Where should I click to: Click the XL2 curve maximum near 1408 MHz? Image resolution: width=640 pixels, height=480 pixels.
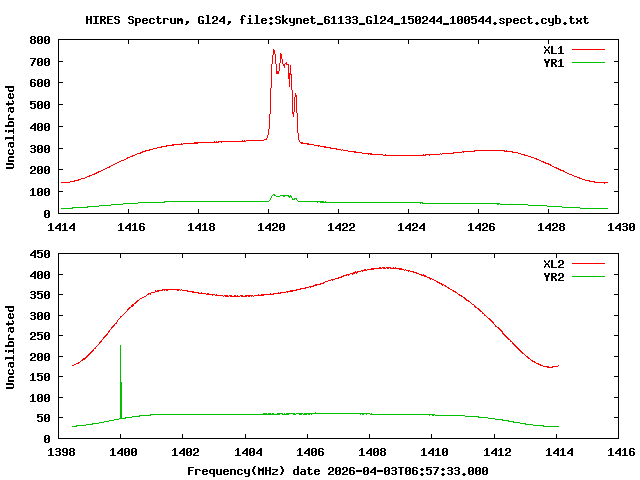coord(385,268)
